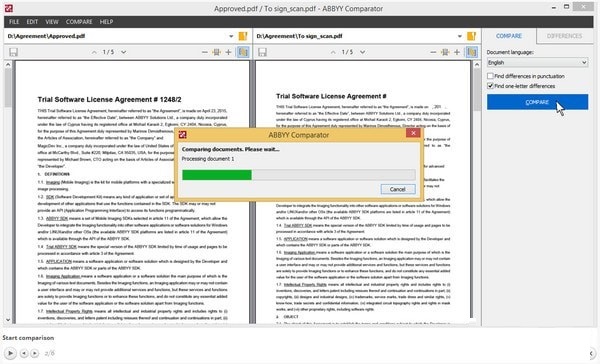Open file browser icon next to Approved.pdf path
The height and width of the screenshot is (364, 600).
tap(243, 36)
